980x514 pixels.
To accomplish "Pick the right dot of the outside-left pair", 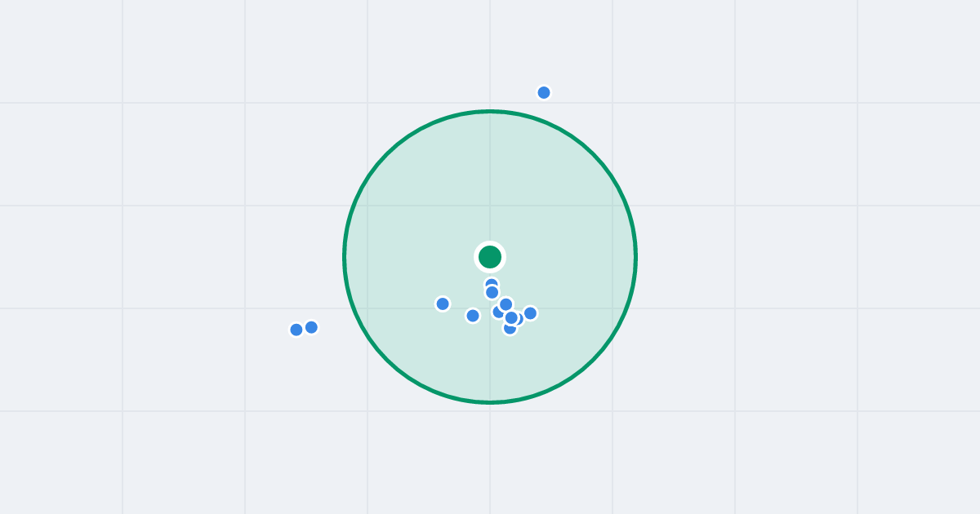I will 311,327.
